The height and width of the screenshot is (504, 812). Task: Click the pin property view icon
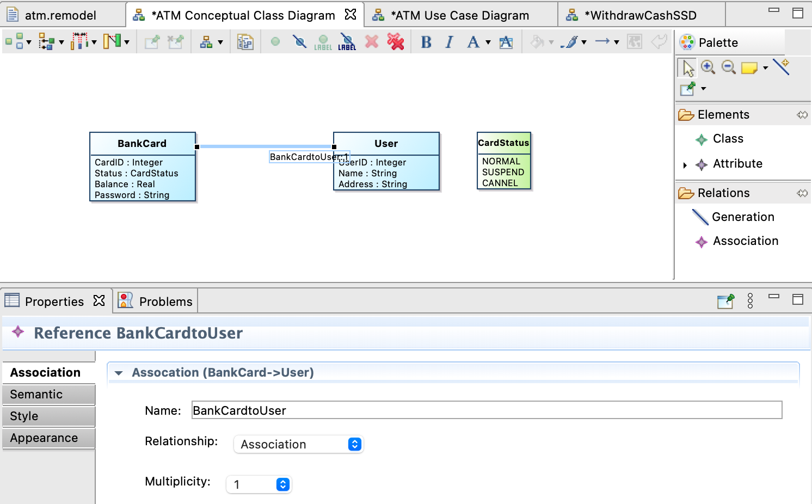725,300
